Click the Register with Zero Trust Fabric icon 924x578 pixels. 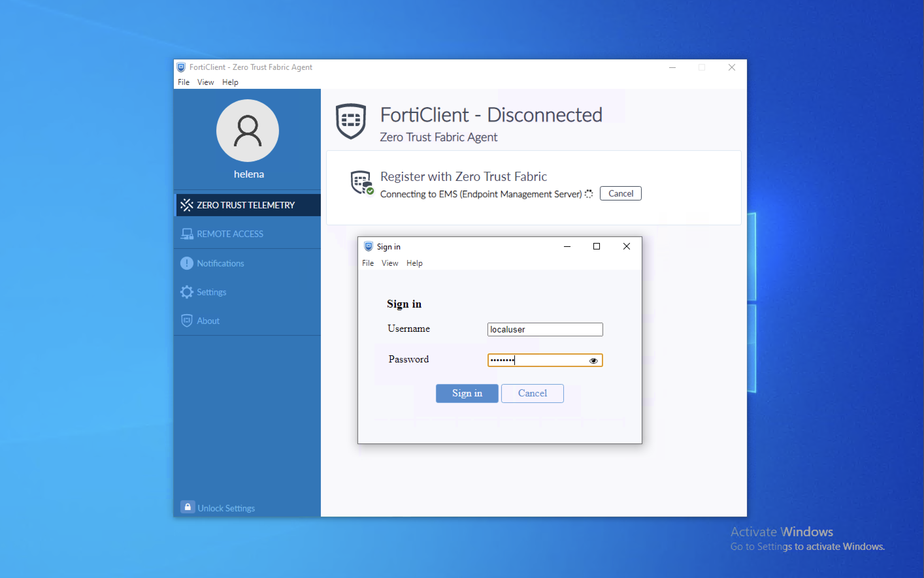pos(362,183)
